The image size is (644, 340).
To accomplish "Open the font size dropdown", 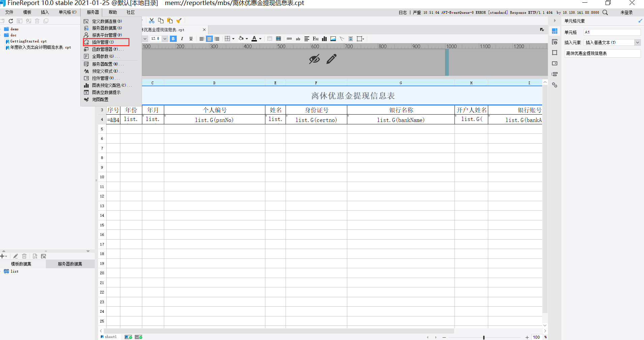I will tap(165, 39).
